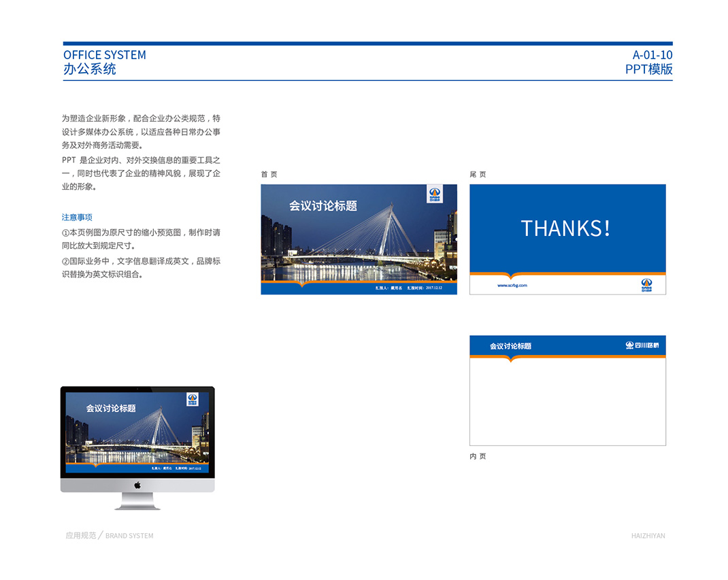Screen dimensions: 728x580
Task: Click the logo on the THANKS ending slide
Action: point(646,284)
